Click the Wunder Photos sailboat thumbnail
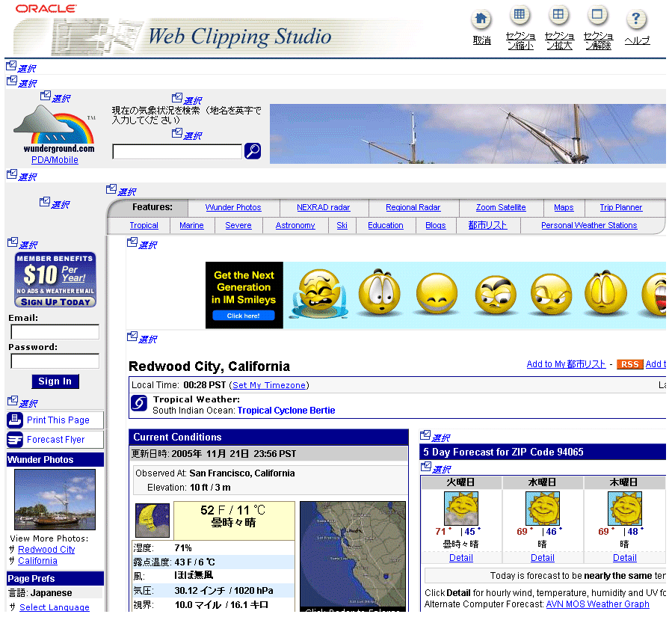Screen dimensions: 672x617 pyautogui.click(x=55, y=500)
